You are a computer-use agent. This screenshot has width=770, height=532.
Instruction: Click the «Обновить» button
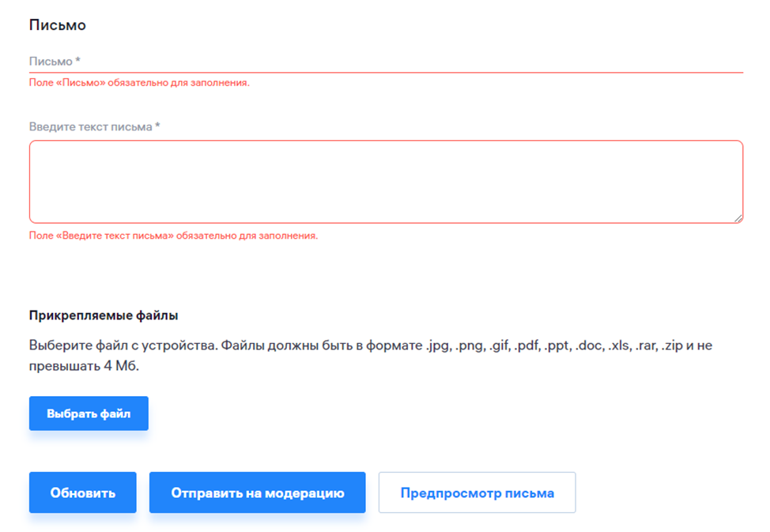pyautogui.click(x=83, y=492)
